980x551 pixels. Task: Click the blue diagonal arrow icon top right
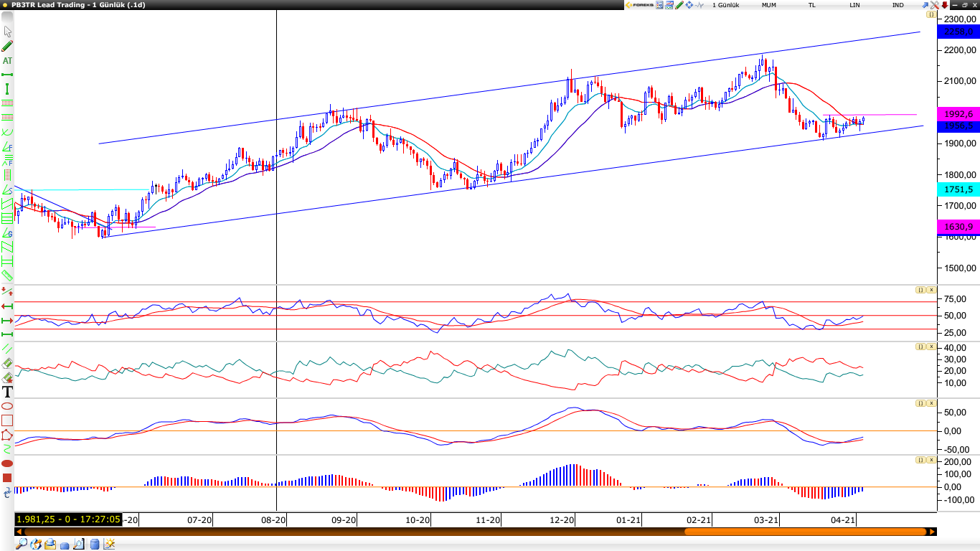[x=925, y=5]
